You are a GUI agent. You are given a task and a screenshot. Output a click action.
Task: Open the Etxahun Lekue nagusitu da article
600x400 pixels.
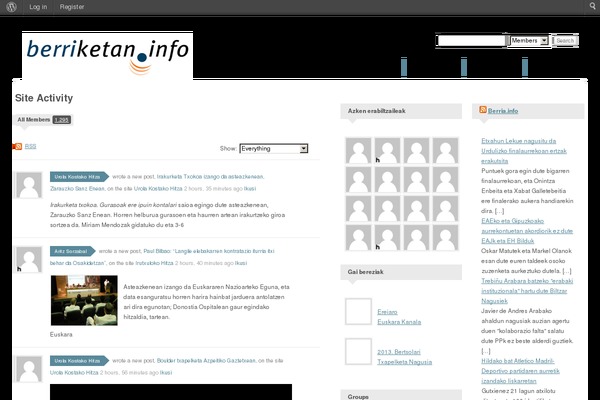coord(524,151)
